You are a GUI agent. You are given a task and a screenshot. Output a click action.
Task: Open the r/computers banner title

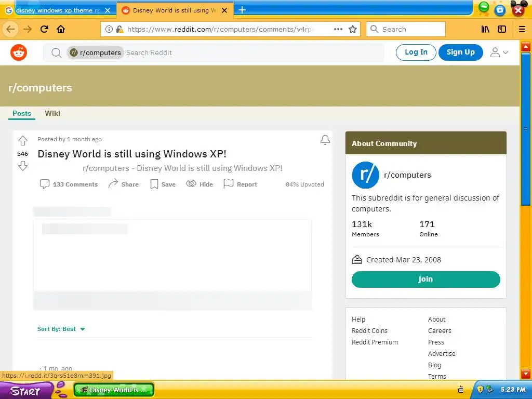(x=40, y=87)
